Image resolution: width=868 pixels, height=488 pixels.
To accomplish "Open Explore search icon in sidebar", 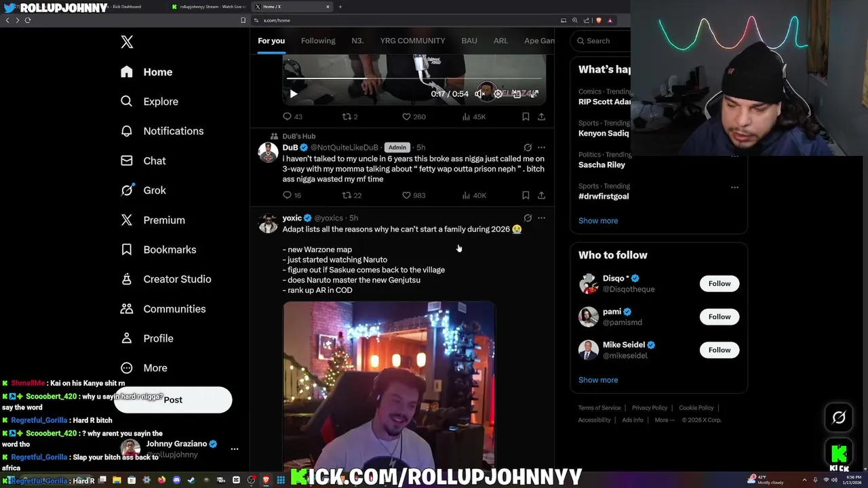I will click(127, 102).
